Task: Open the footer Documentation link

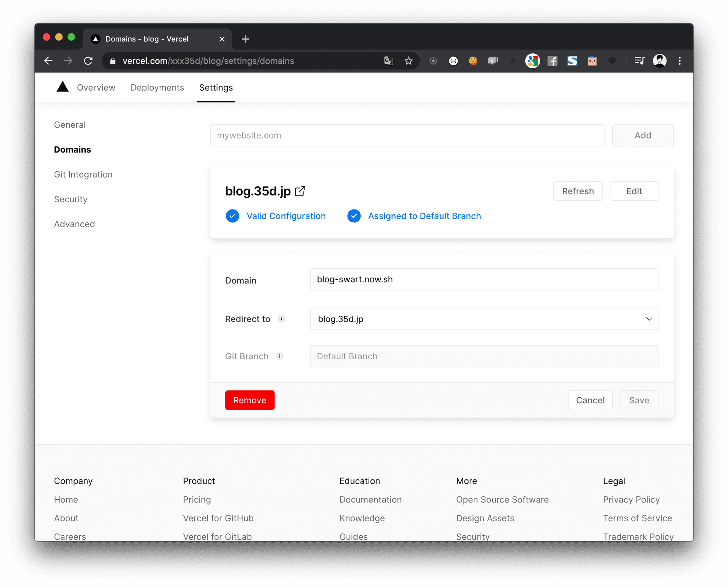Action: coord(370,499)
